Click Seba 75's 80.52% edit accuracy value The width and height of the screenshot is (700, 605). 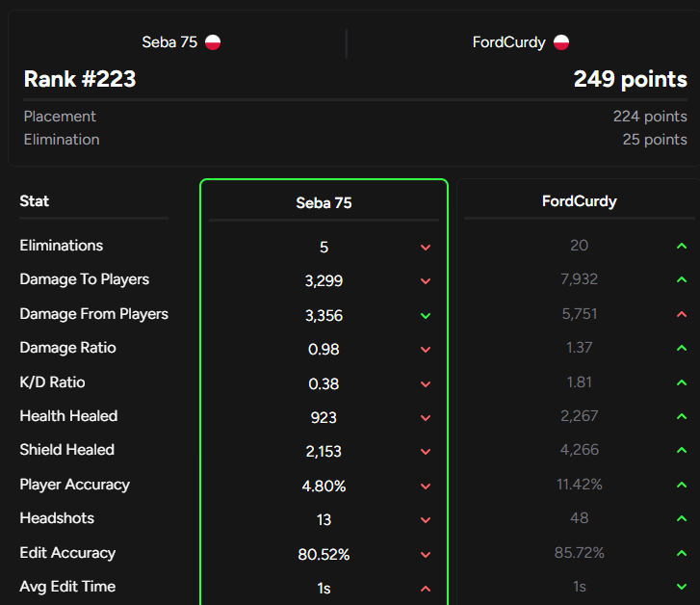324,555
